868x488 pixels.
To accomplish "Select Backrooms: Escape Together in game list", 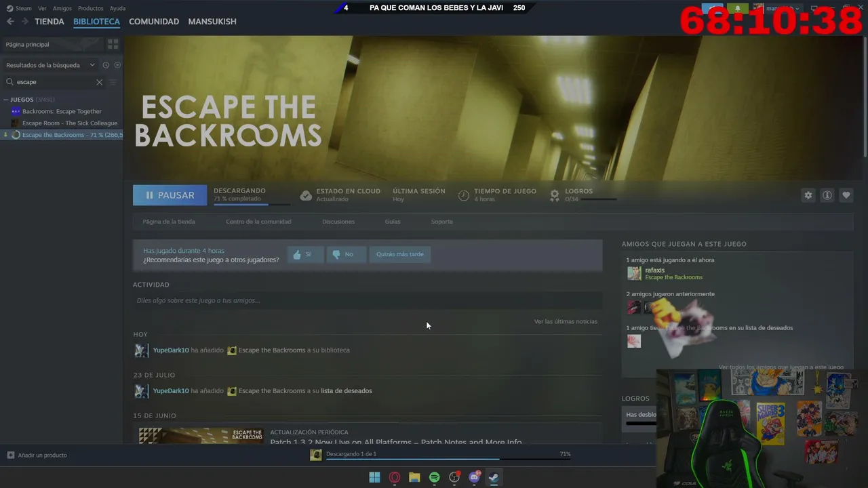I will tap(62, 111).
